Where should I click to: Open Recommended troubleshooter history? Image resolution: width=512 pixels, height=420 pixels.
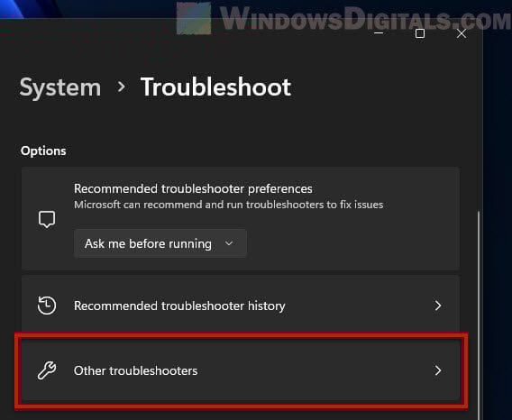(241, 306)
